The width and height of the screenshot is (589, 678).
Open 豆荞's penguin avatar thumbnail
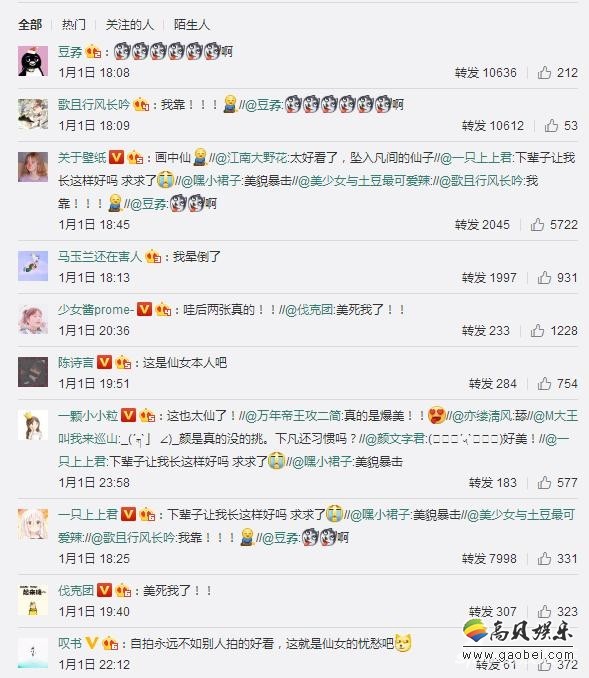tap(33, 61)
